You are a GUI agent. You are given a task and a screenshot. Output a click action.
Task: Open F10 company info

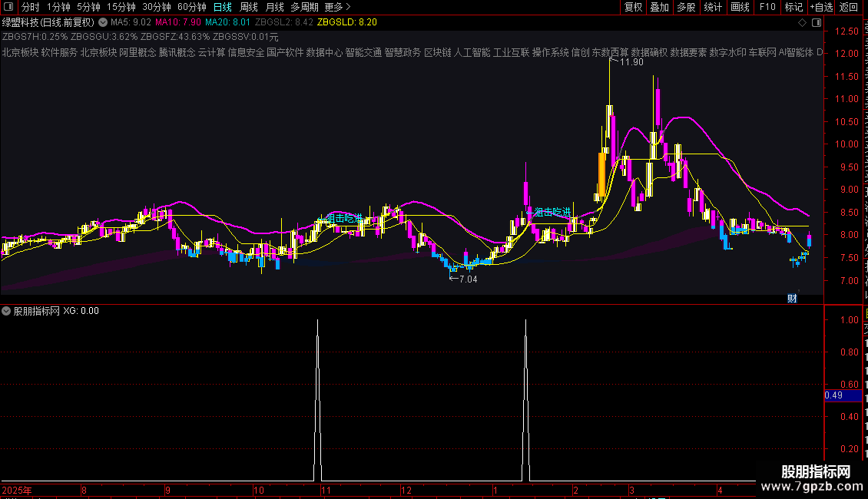(x=767, y=7)
